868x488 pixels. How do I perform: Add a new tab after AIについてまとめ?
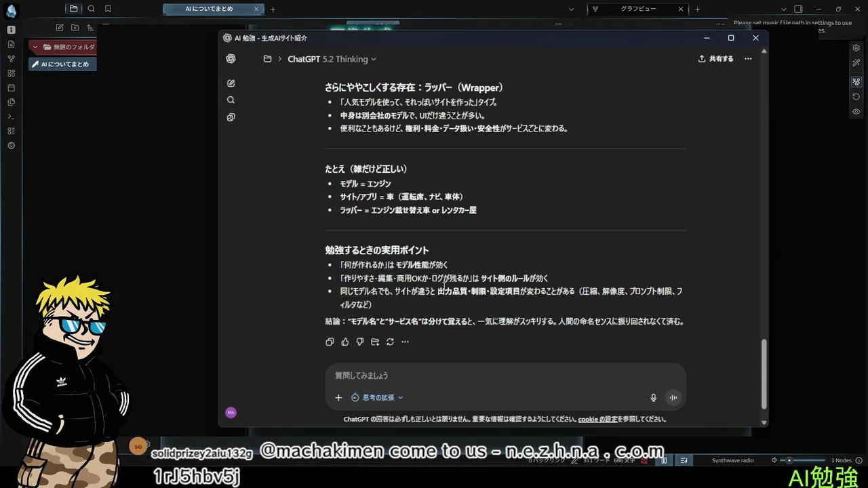pos(273,9)
